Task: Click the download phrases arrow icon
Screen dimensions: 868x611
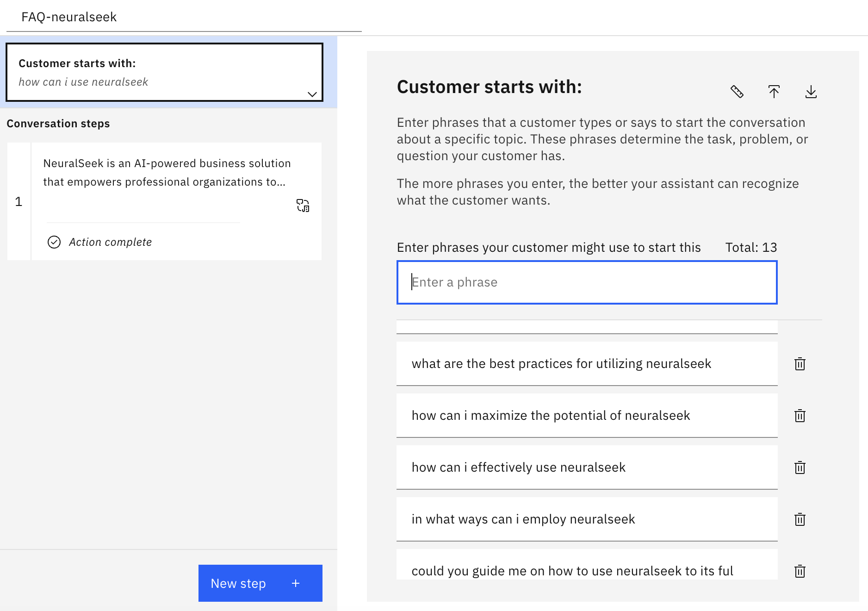Action: (x=811, y=92)
